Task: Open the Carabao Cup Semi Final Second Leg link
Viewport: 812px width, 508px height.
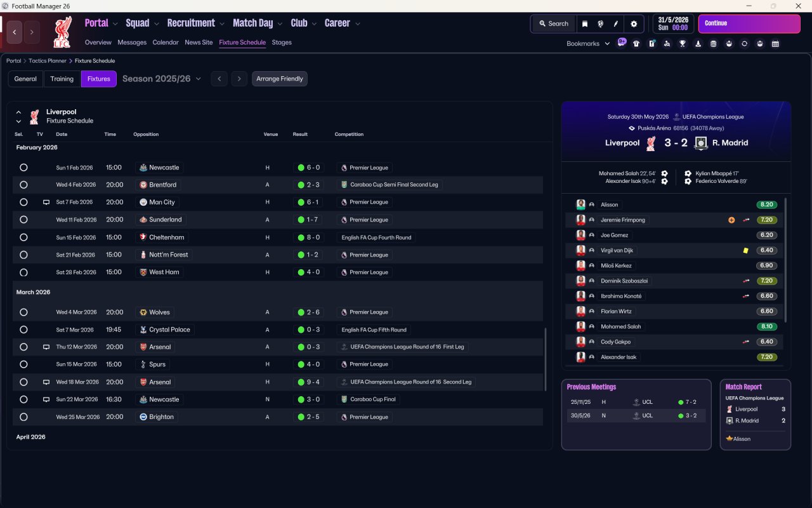Action: tap(389, 185)
